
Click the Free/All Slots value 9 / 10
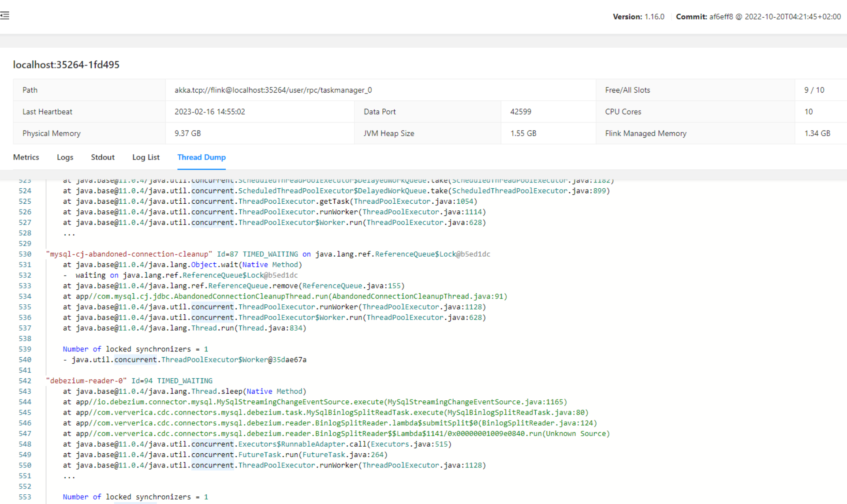pos(814,90)
